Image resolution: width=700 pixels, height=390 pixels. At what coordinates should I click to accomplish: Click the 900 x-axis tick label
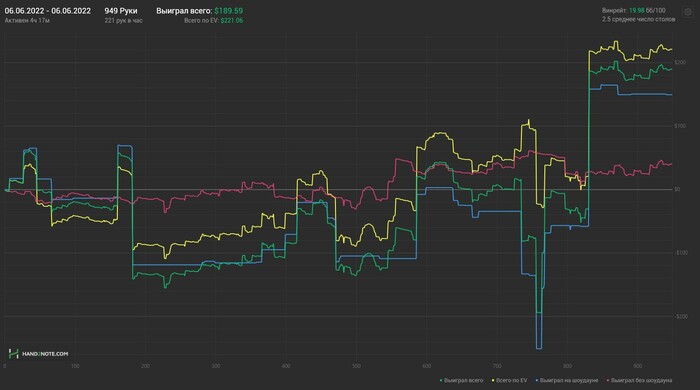[x=638, y=366]
